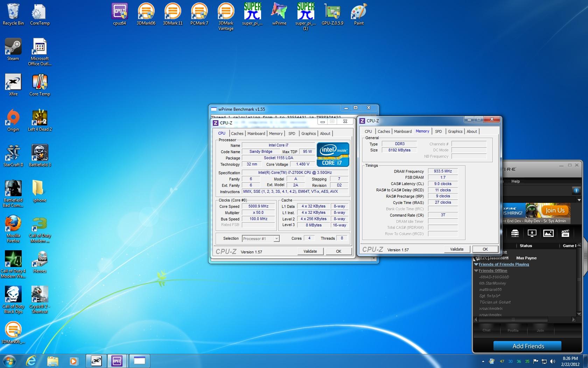
Task: Open the Xfire Help menu
Action: point(516,181)
